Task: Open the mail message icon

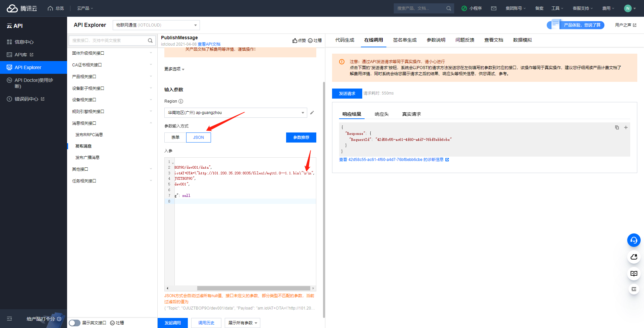Action: pyautogui.click(x=494, y=8)
